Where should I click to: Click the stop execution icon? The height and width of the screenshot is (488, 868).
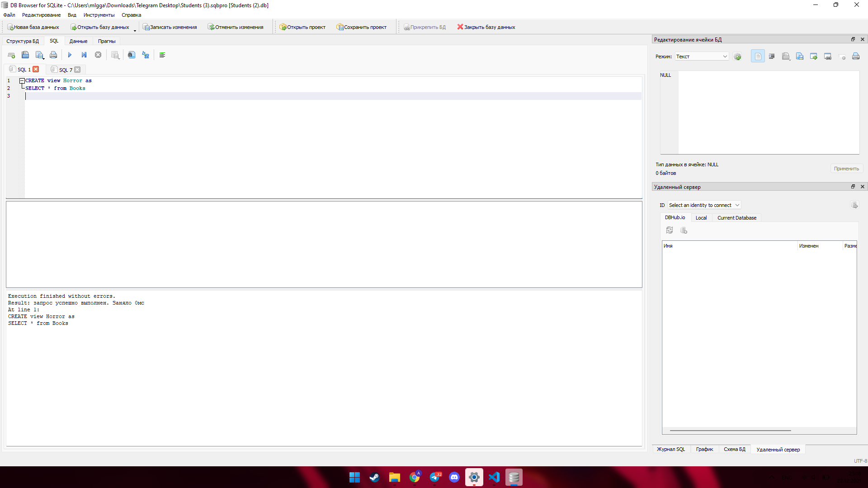point(98,55)
